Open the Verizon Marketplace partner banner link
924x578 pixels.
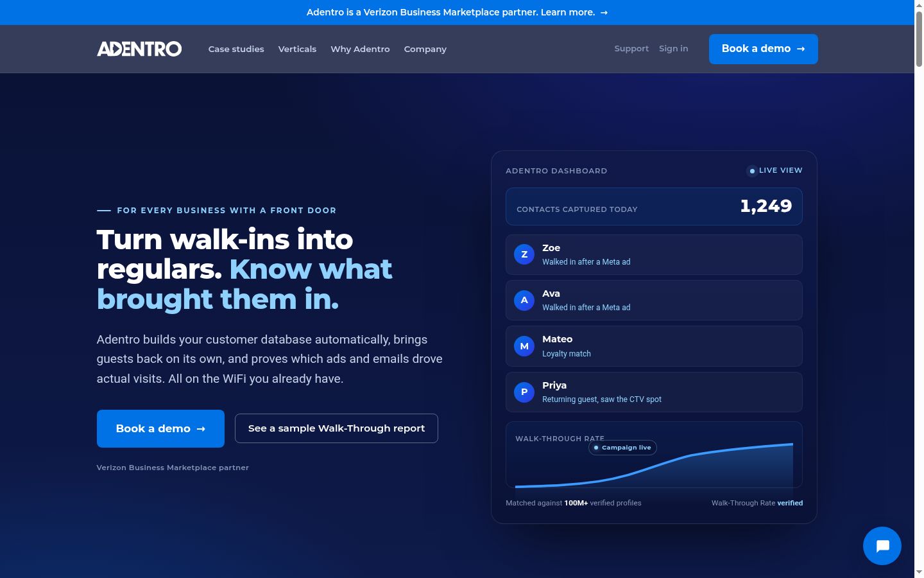[x=457, y=12]
